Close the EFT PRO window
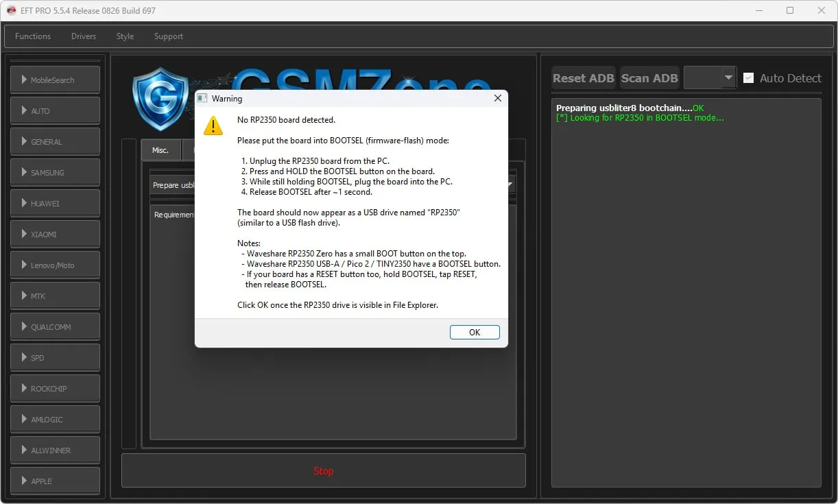838x504 pixels. [822, 10]
